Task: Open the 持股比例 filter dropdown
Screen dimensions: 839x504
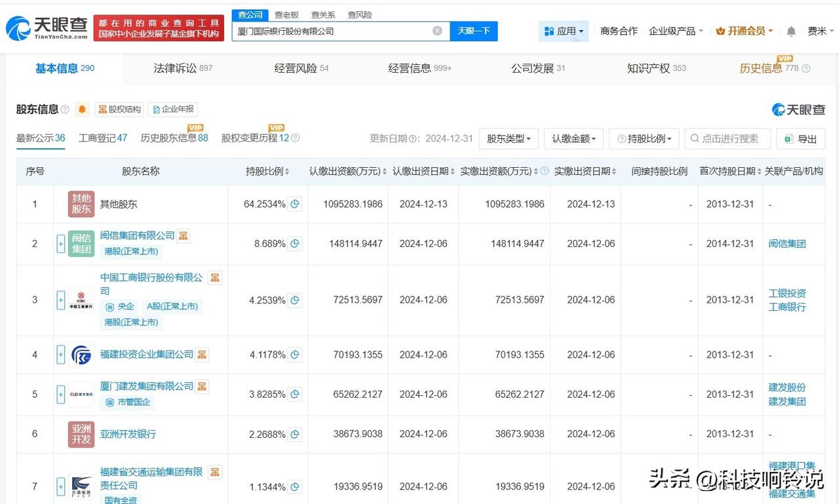Action: [x=644, y=139]
